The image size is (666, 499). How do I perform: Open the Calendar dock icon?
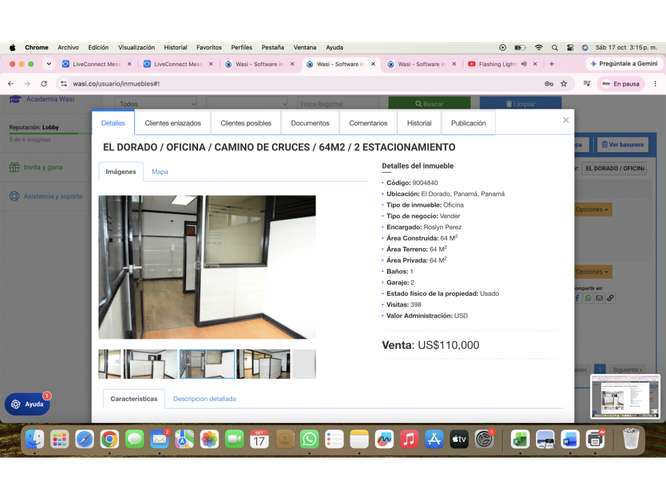pyautogui.click(x=259, y=439)
